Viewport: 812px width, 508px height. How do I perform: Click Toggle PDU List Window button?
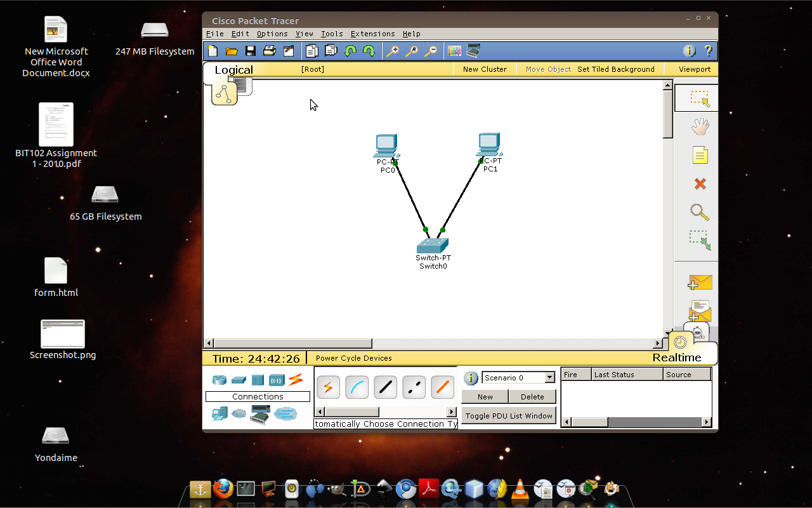509,416
